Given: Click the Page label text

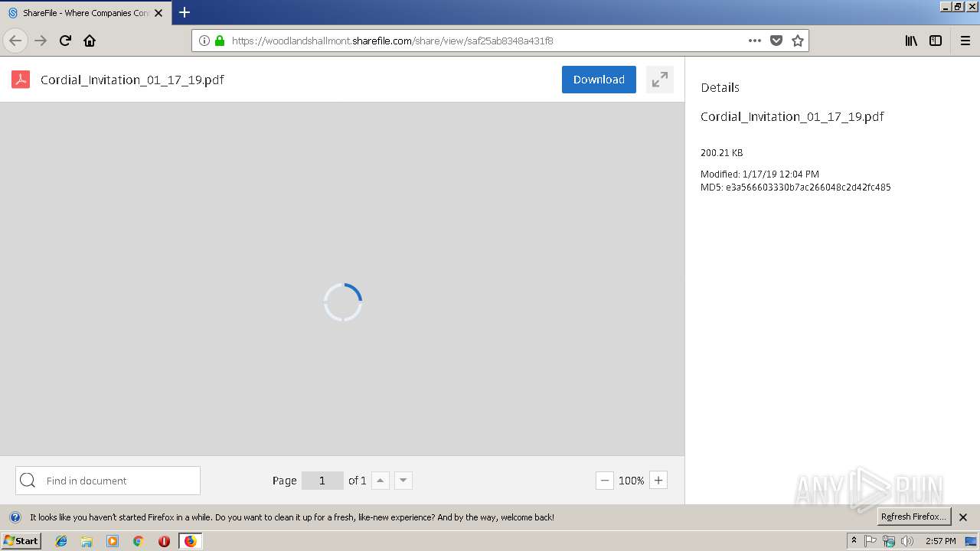Looking at the screenshot, I should [x=284, y=481].
